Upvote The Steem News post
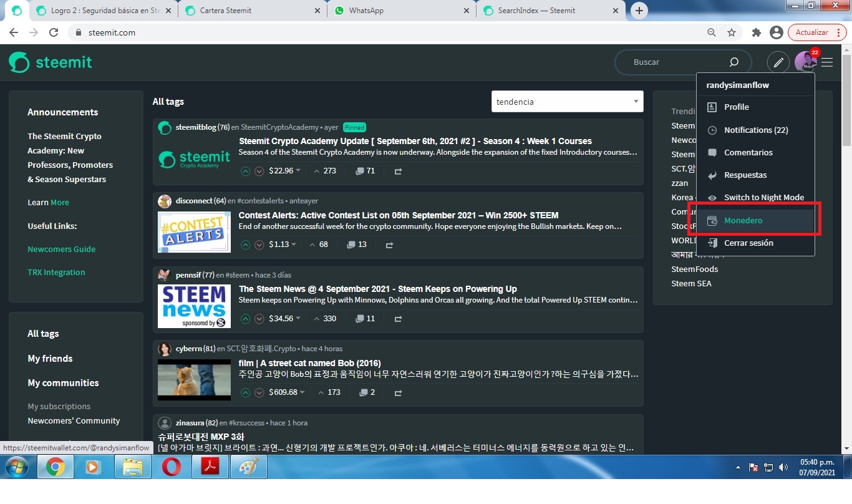The height and width of the screenshot is (504, 852). tap(246, 319)
